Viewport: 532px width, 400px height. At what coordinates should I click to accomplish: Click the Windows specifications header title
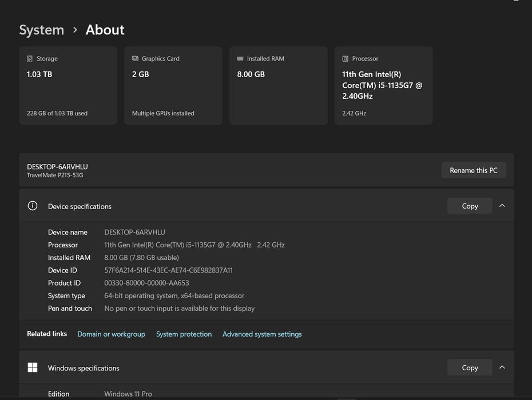[84, 368]
